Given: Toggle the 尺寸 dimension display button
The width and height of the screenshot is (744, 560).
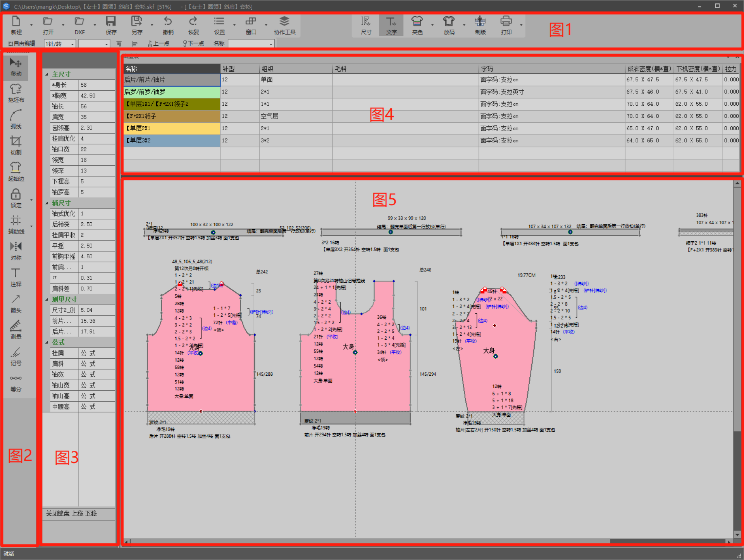Looking at the screenshot, I should tap(366, 26).
